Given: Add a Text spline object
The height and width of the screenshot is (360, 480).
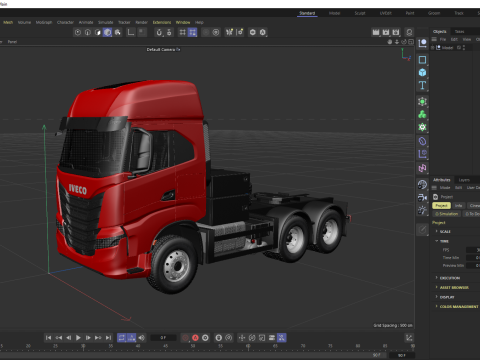Looking at the screenshot, I should coord(422,85).
